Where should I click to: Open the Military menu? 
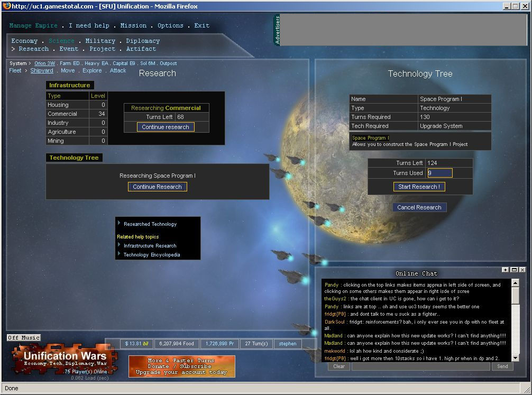coord(100,41)
